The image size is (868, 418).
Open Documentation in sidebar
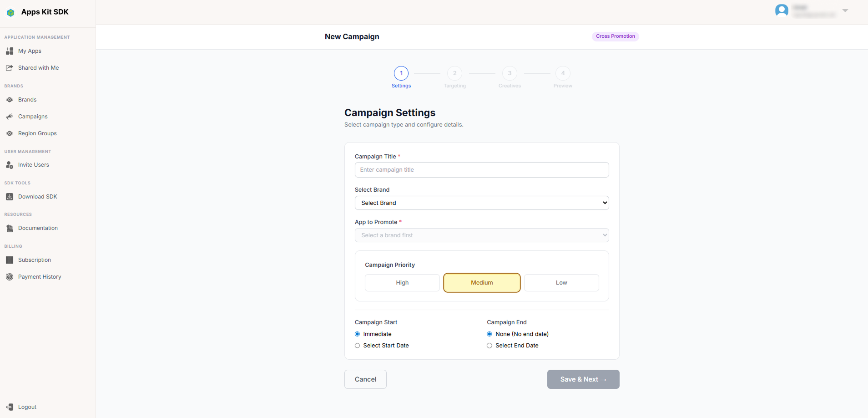[38, 228]
